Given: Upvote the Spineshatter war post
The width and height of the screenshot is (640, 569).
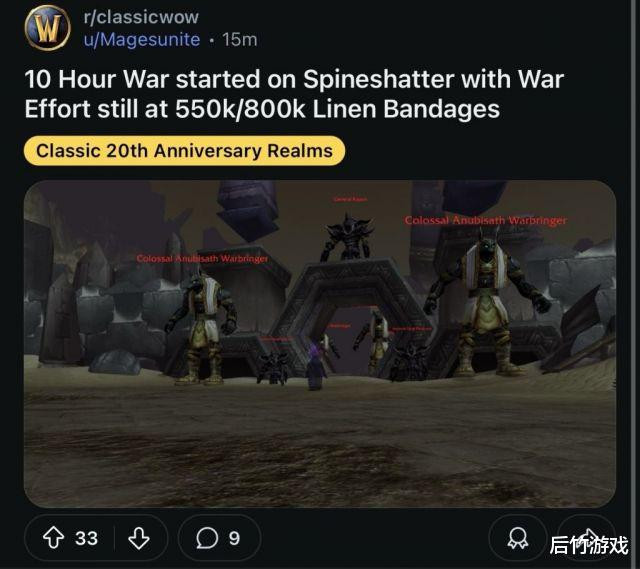Looking at the screenshot, I should tap(53, 538).
